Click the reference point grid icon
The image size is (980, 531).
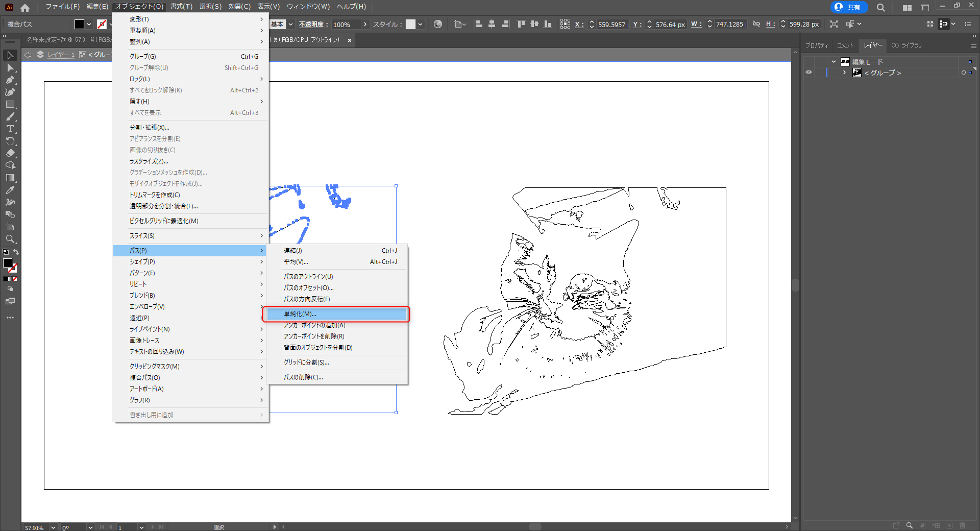coord(565,24)
